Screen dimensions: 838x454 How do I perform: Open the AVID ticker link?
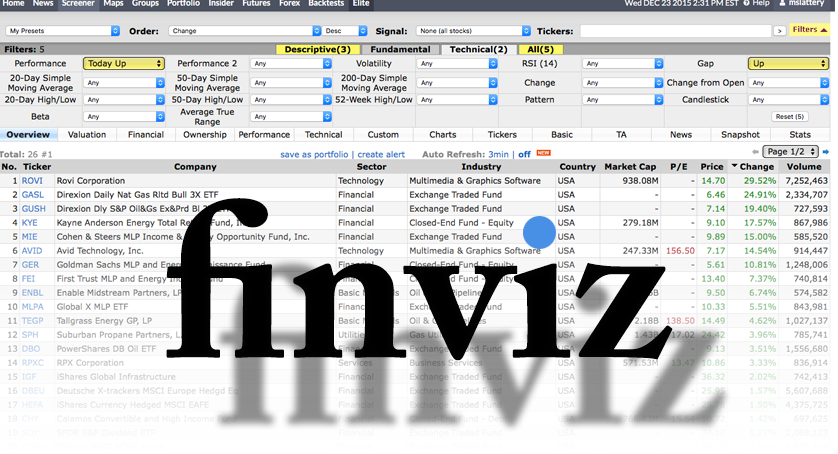coord(32,250)
